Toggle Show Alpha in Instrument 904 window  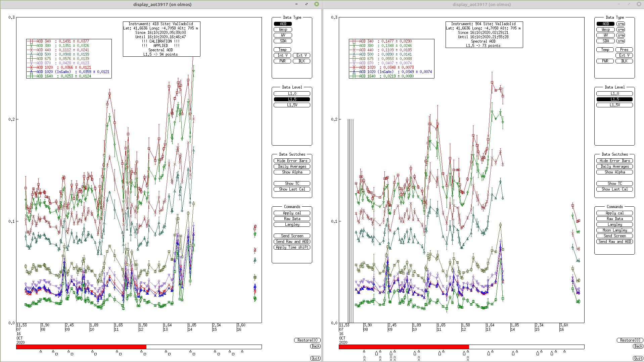614,172
